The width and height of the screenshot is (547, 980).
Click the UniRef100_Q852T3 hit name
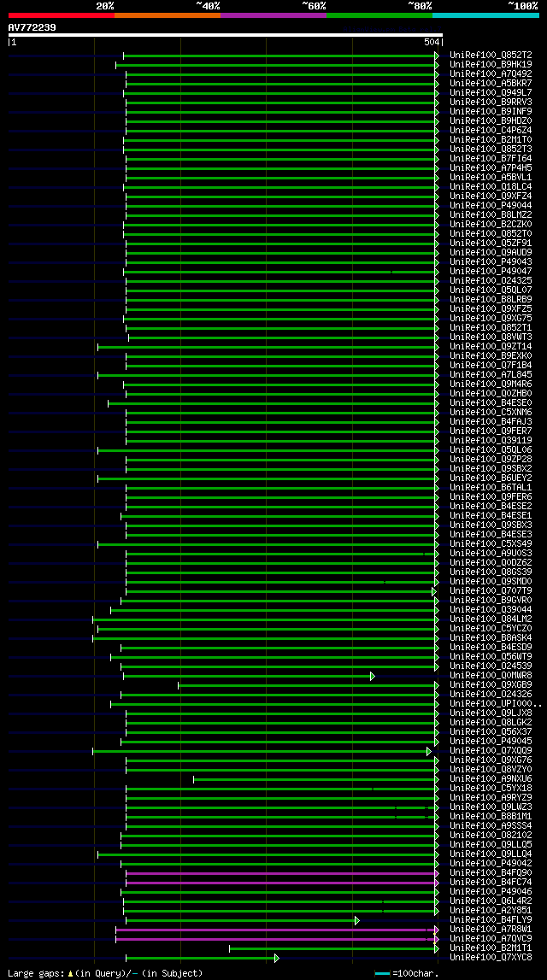(x=491, y=149)
